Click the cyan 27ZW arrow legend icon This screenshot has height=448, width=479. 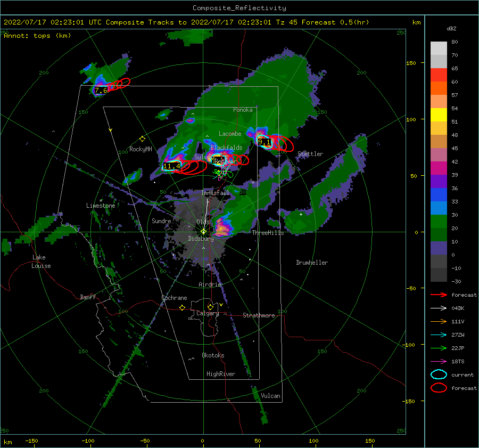click(x=439, y=335)
